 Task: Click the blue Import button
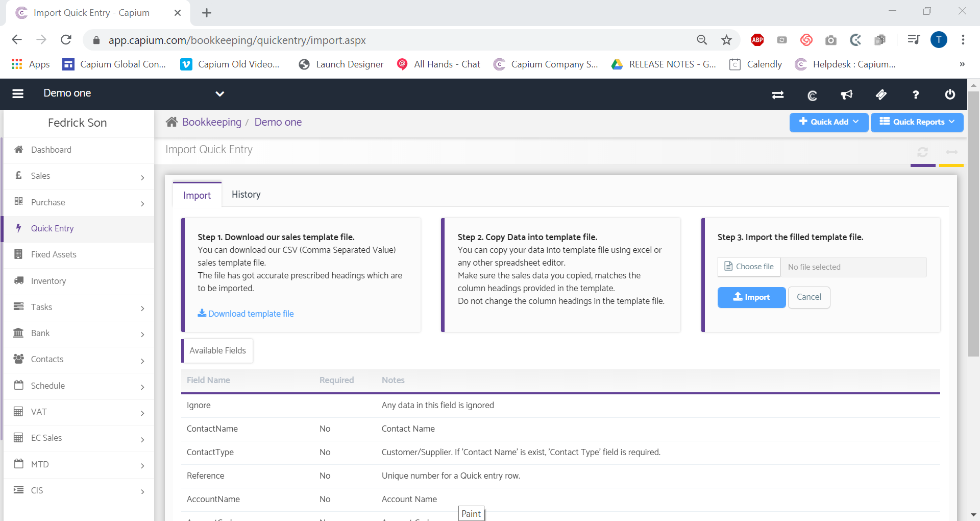[751, 297]
